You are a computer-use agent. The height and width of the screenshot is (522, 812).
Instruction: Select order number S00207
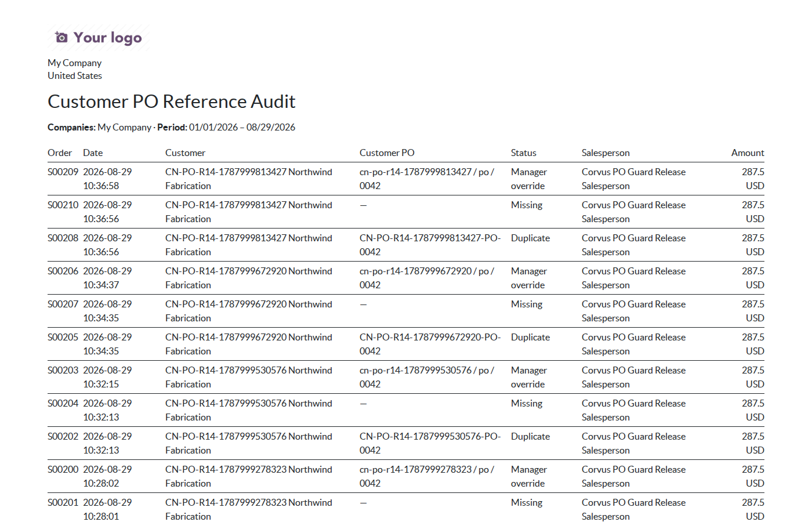pyautogui.click(x=63, y=304)
